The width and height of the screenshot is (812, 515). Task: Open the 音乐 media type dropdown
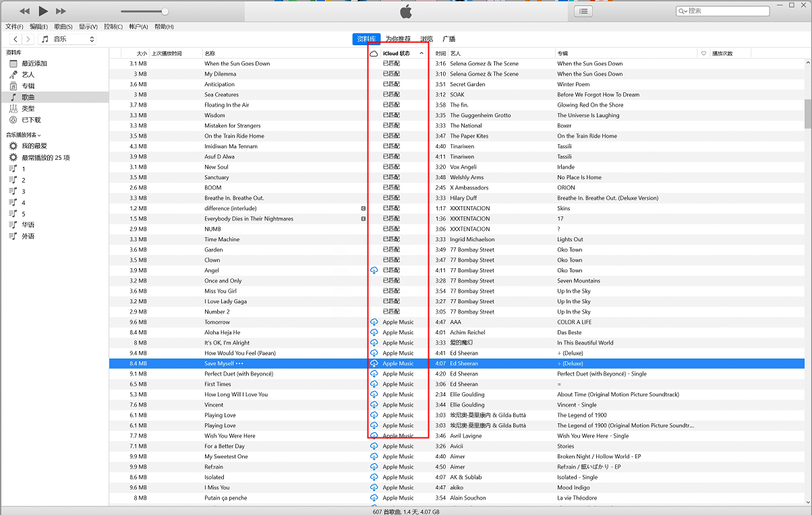(67, 39)
